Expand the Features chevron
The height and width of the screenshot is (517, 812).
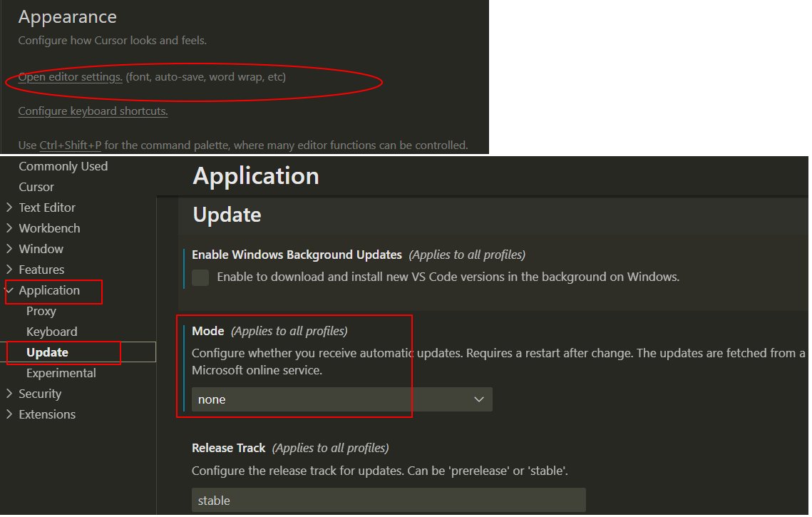[9, 270]
